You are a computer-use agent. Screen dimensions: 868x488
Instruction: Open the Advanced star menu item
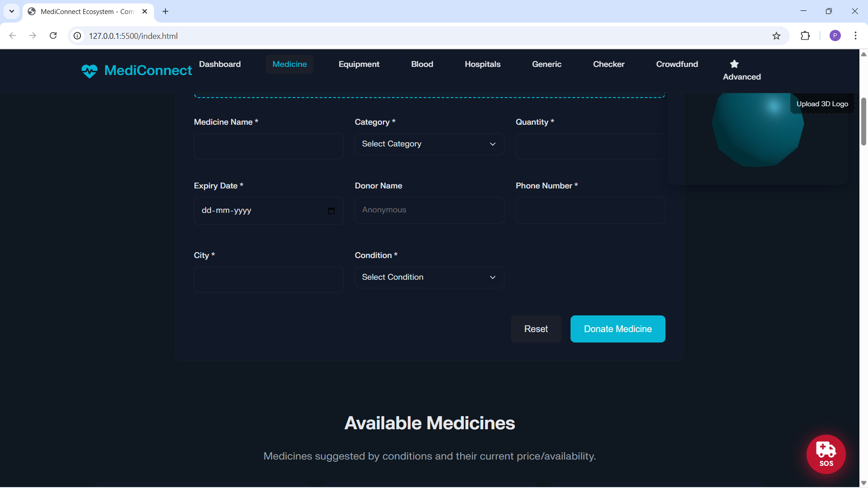pyautogui.click(x=741, y=70)
